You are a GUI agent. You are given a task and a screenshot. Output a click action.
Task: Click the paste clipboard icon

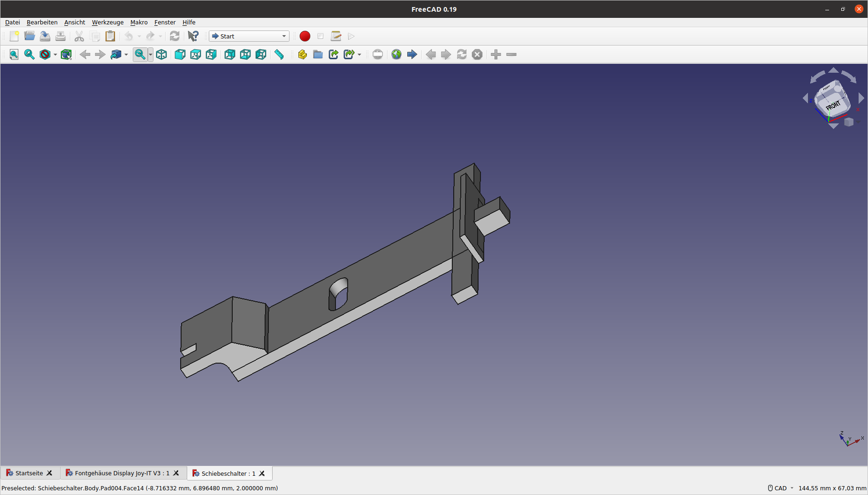[x=110, y=36]
